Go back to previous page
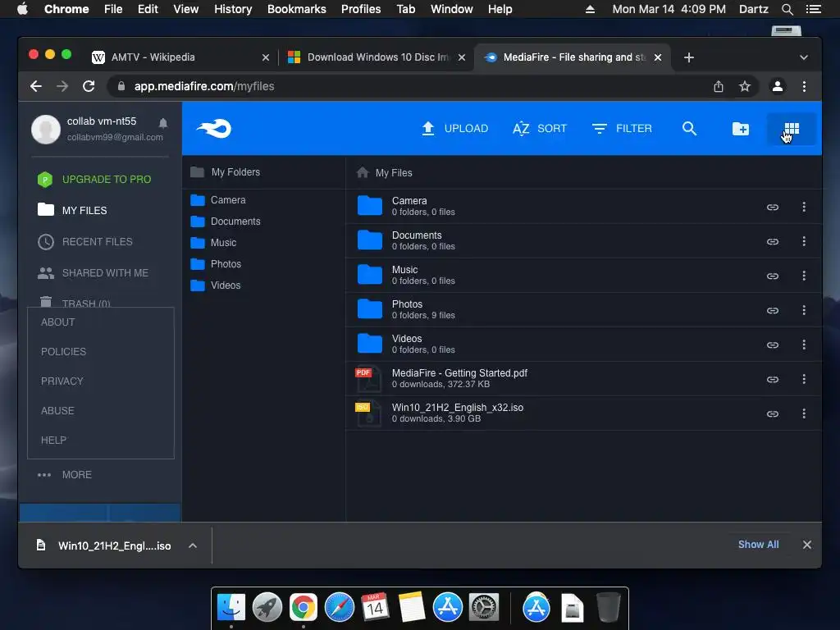Screen dimensions: 840x630 pyautogui.click(x=36, y=86)
